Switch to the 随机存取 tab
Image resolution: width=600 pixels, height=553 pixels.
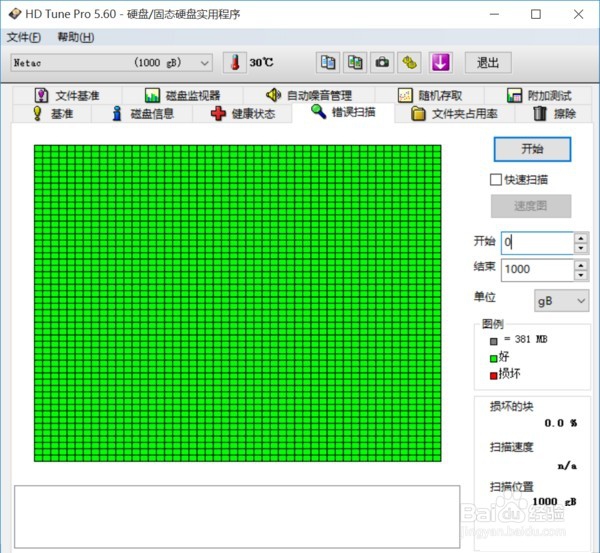pyautogui.click(x=430, y=95)
